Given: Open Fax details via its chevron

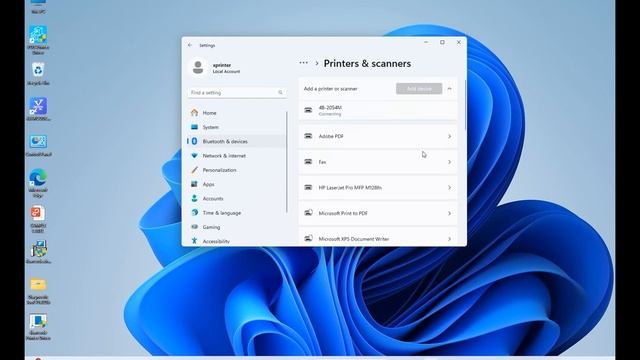Looking at the screenshot, I should 449,162.
